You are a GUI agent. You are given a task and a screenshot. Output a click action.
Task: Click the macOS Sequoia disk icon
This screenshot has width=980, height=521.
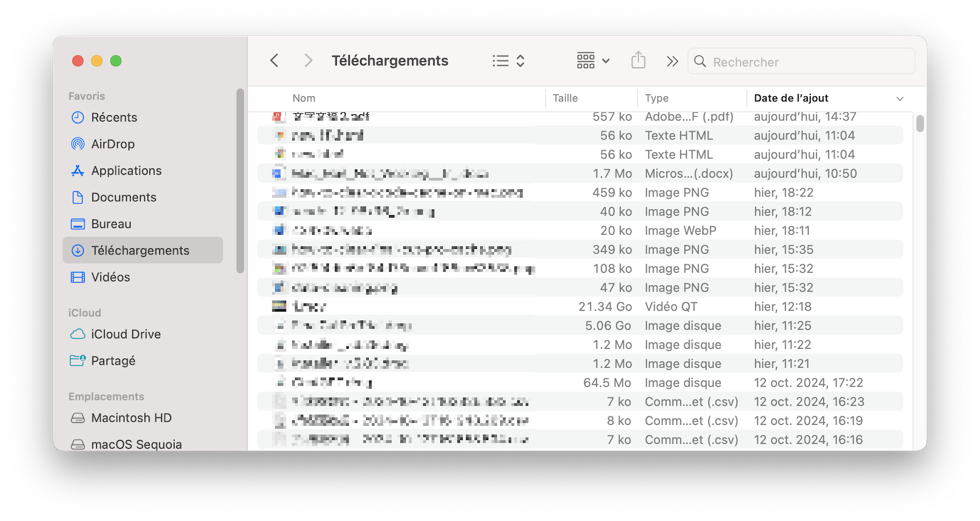point(78,444)
